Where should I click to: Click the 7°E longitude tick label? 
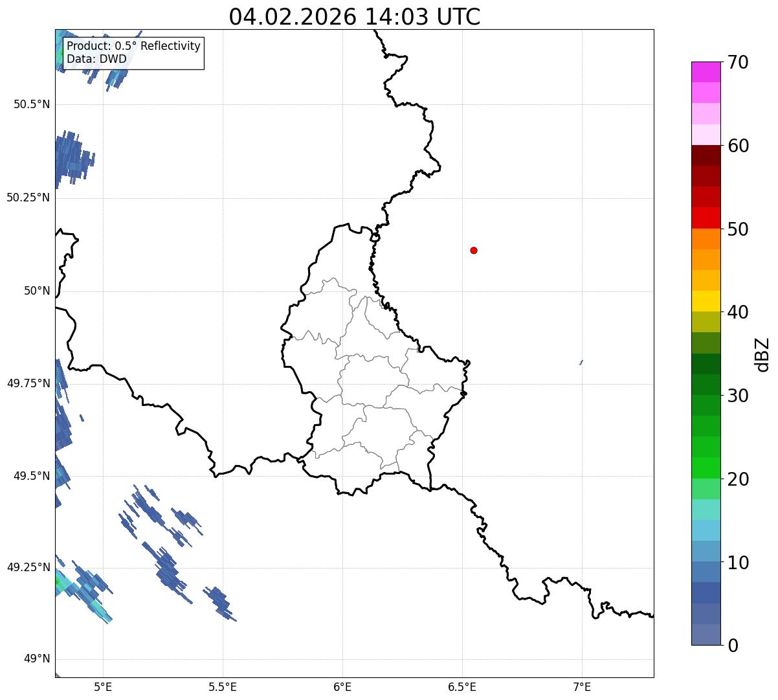[x=582, y=686]
